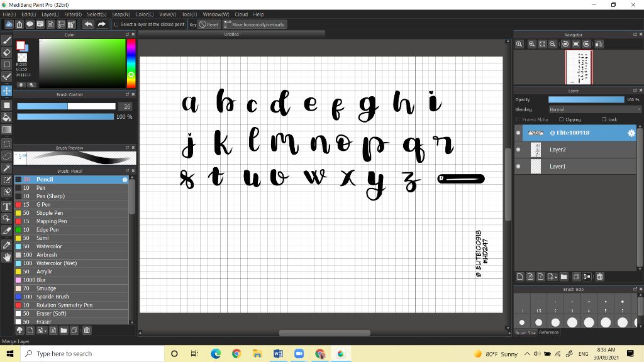Image resolution: width=644 pixels, height=362 pixels.
Task: Click the Windows search box on taskbar
Action: click(x=92, y=354)
